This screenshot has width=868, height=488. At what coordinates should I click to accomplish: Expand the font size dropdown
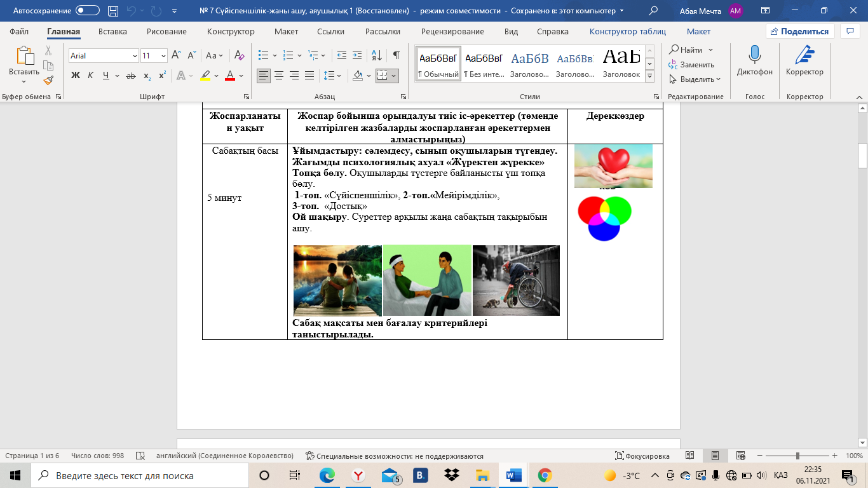pyautogui.click(x=163, y=56)
